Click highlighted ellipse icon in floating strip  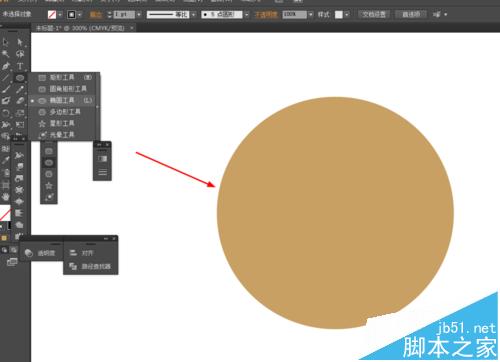coord(49,163)
